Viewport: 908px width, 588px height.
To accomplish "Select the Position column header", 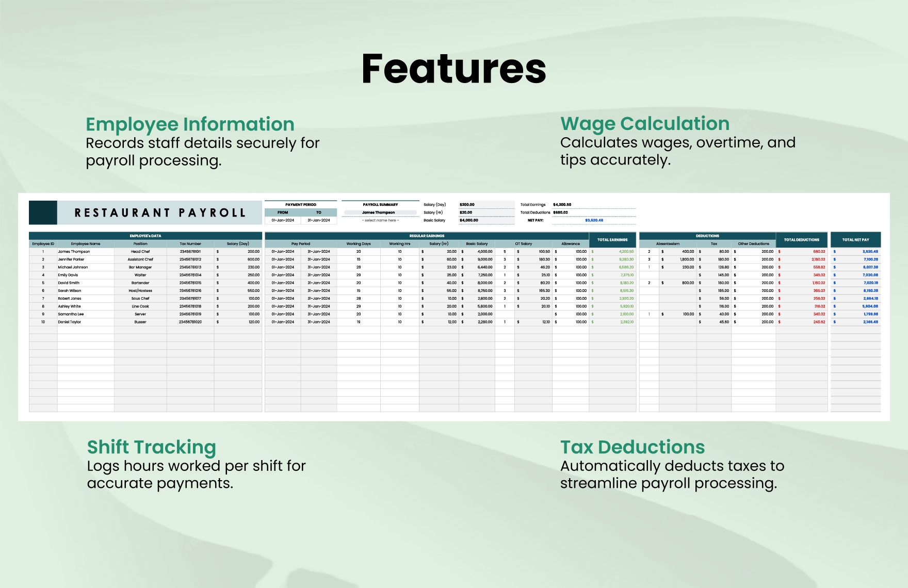I will (x=140, y=244).
